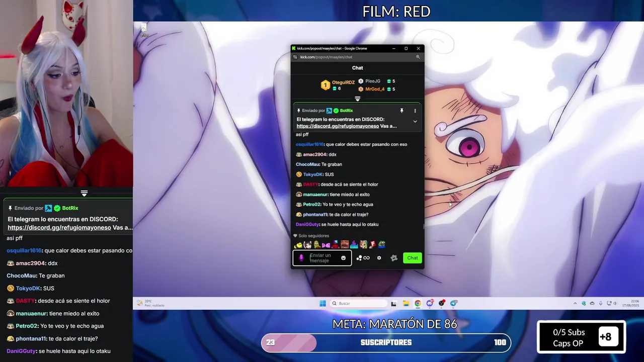The width and height of the screenshot is (644, 362).
Task: Open weather widget showing 33°C
Action: [x=151, y=303]
